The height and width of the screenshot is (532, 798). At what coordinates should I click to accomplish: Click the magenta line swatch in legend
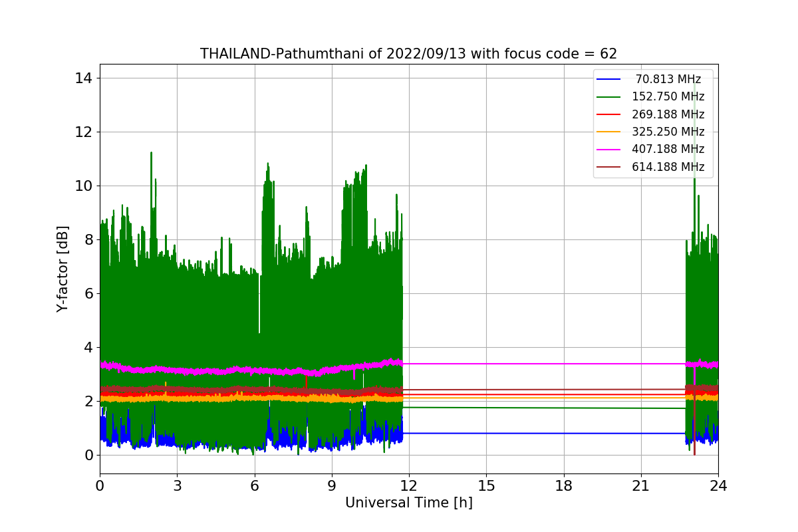(x=609, y=150)
